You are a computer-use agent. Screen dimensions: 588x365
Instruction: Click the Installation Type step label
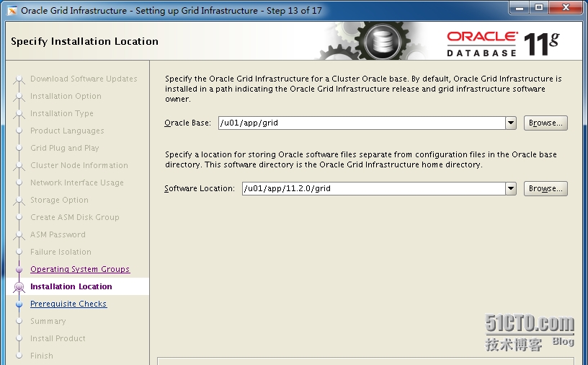tap(62, 113)
